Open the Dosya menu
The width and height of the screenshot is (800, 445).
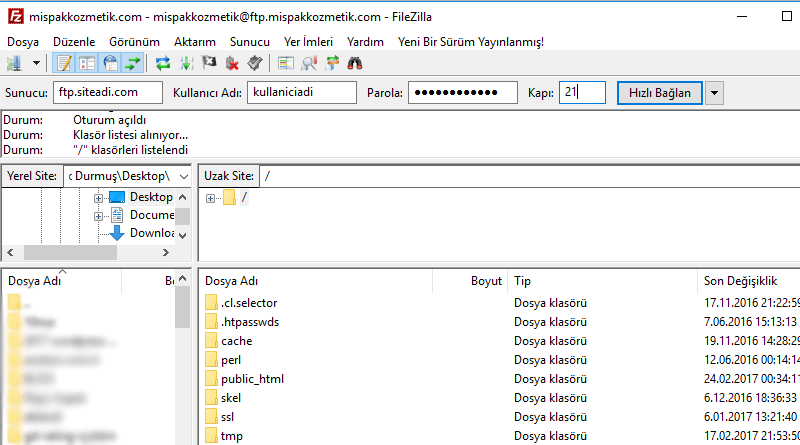point(23,42)
